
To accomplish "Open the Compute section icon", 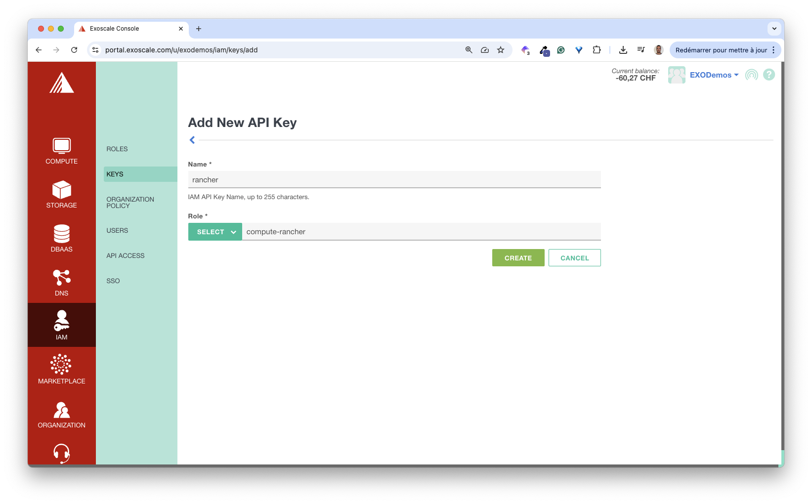I will click(61, 146).
